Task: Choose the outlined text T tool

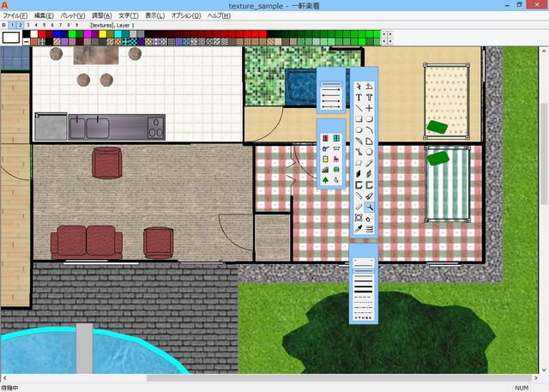Action: (x=369, y=97)
